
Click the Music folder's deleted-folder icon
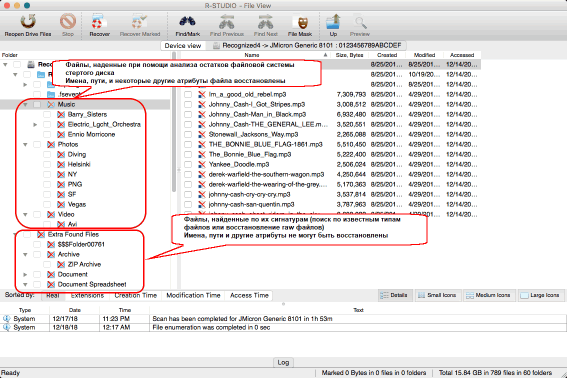tap(51, 105)
